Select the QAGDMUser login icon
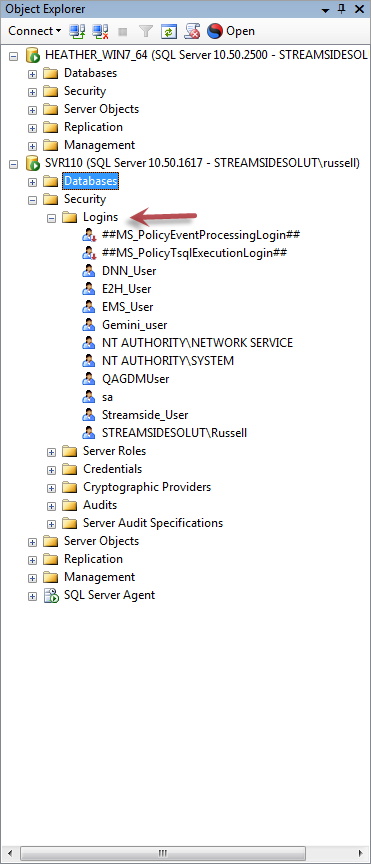The image size is (371, 864). pyautogui.click(x=89, y=379)
